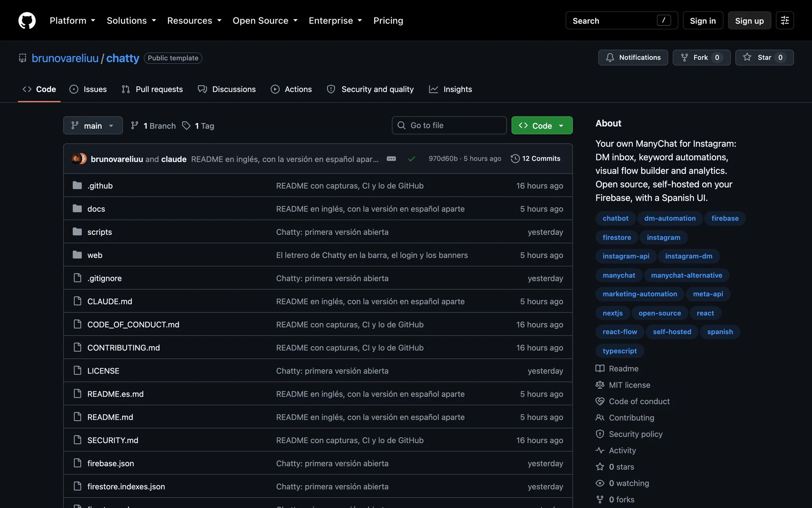Open the CONTRIBUTING.md file

point(123,347)
